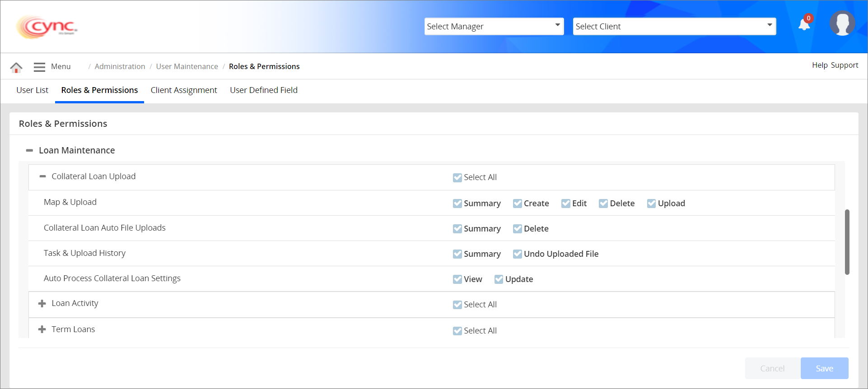Uncheck Select All for Collateral Loan Upload
Viewport: 868px width, 389px height.
457,177
